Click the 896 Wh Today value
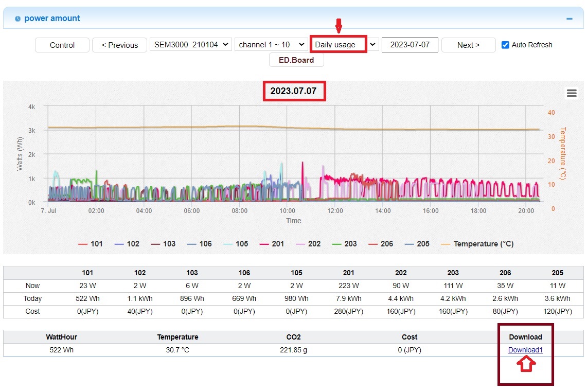 192,298
